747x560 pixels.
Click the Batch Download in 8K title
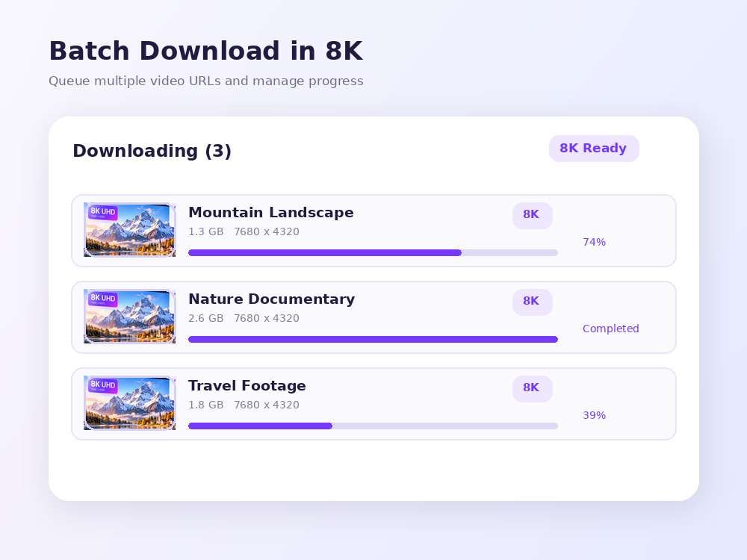(x=206, y=51)
